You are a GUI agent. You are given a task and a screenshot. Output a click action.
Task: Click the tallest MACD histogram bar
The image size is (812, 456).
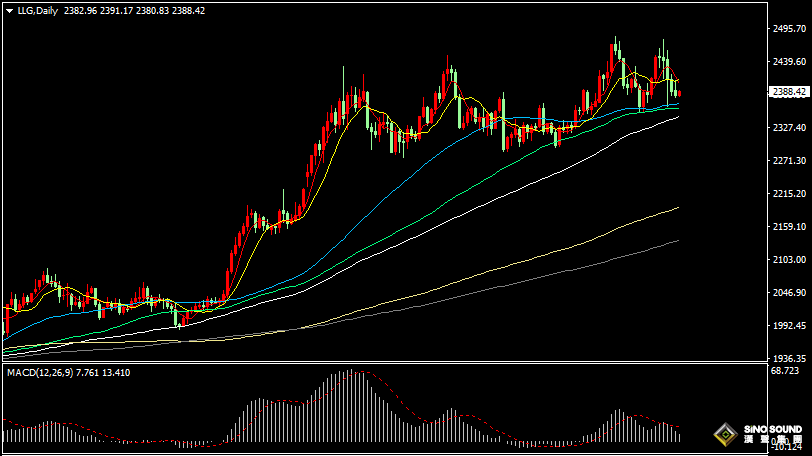pos(351,406)
